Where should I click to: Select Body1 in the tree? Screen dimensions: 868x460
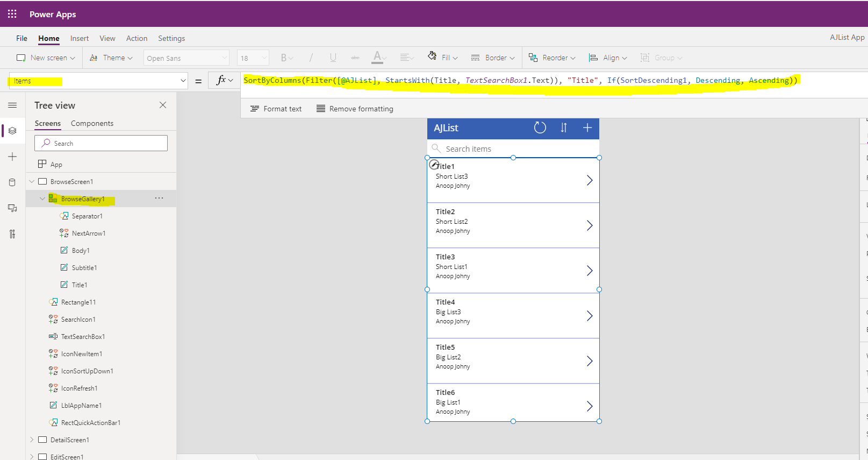tap(81, 251)
